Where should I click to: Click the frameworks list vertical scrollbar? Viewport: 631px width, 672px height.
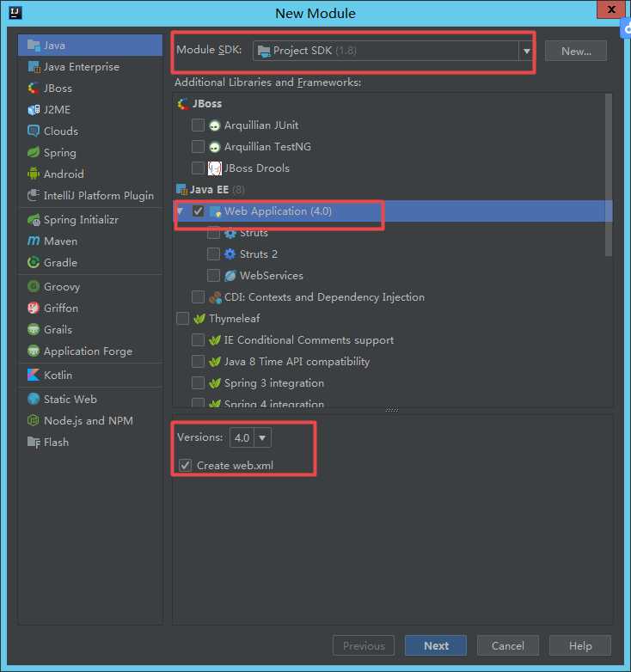point(608,174)
